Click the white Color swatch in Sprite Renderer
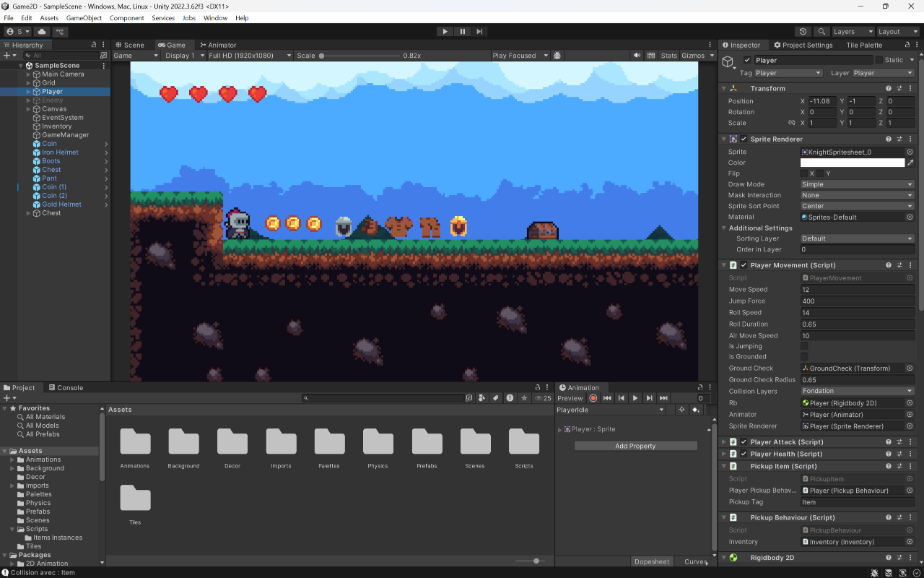Screen dimensions: 924x578 (852, 163)
